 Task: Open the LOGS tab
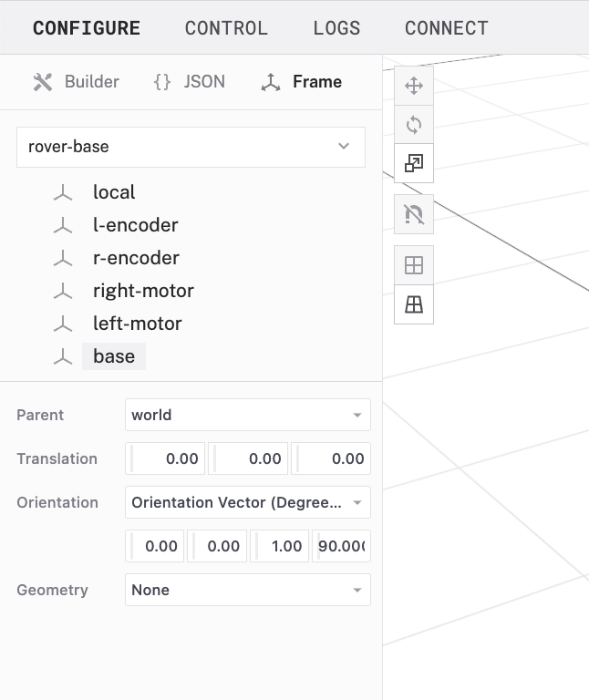pyautogui.click(x=336, y=28)
